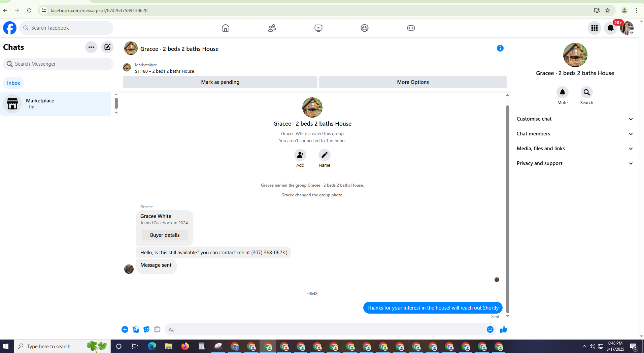Send a thumbs-up like

coord(504,329)
